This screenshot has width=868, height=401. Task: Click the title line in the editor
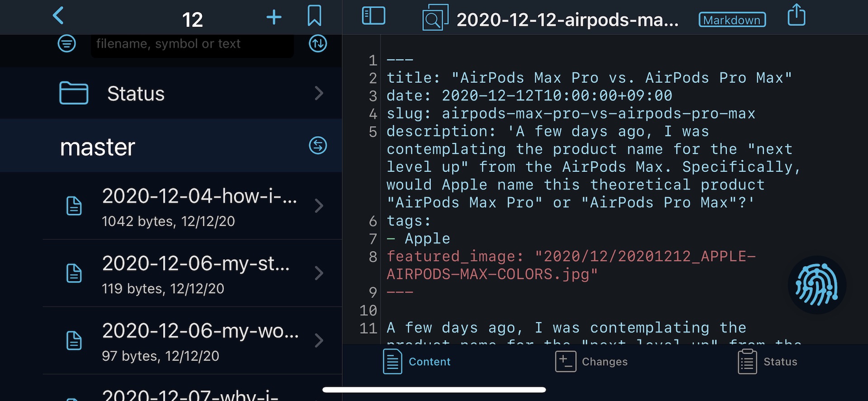click(589, 78)
